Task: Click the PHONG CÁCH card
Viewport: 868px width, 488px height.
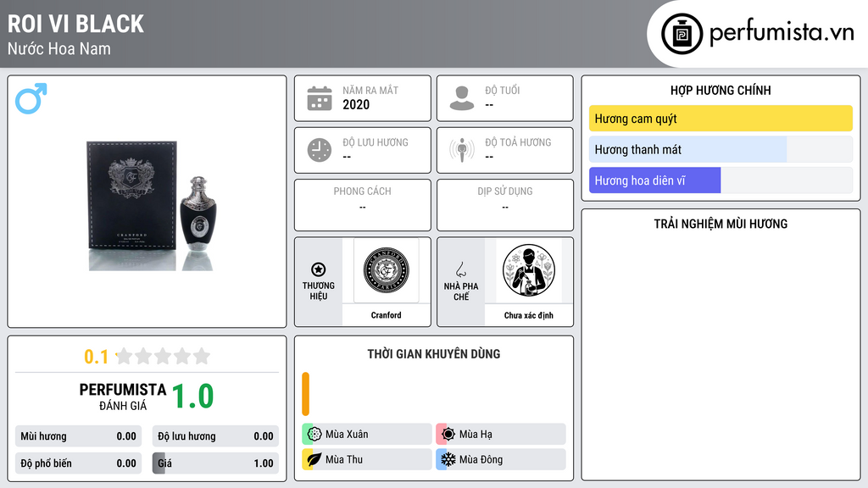Action: (363, 205)
